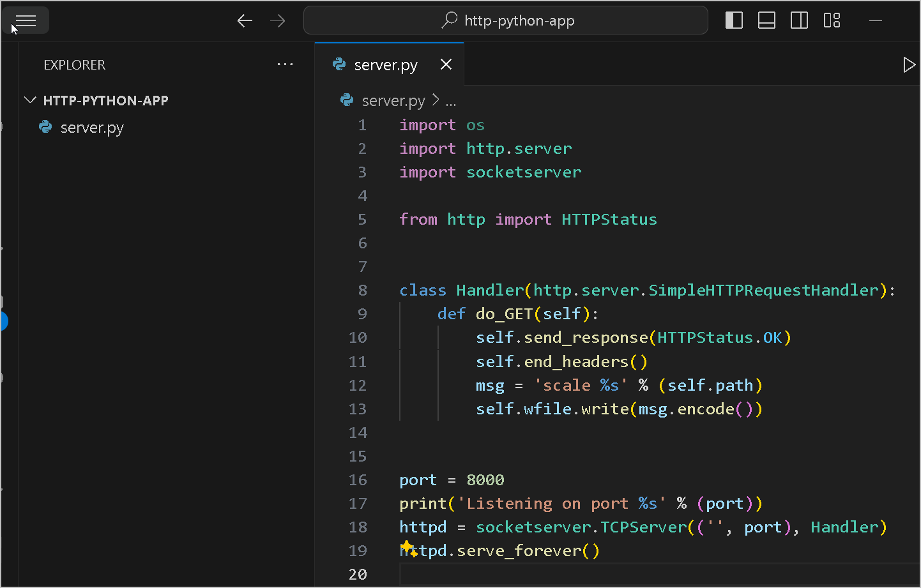Click the back navigation arrow
Viewport: 921px width, 588px height.
245,20
